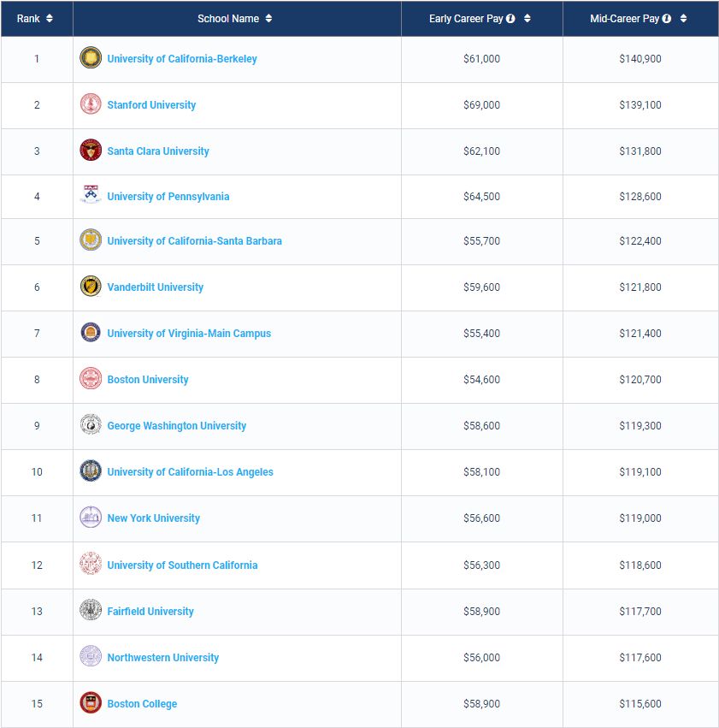The width and height of the screenshot is (719, 728).
Task: Select the $139,100 mid-career pay value
Action: [x=640, y=105]
